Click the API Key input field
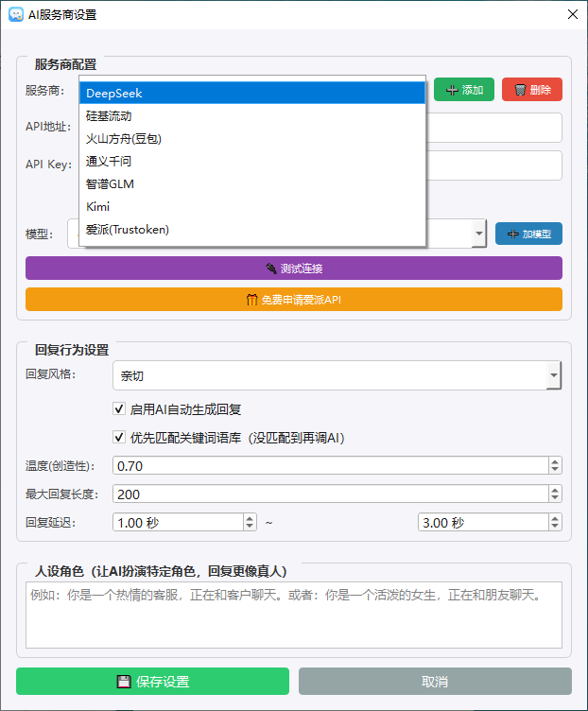The image size is (588, 711). point(493,165)
